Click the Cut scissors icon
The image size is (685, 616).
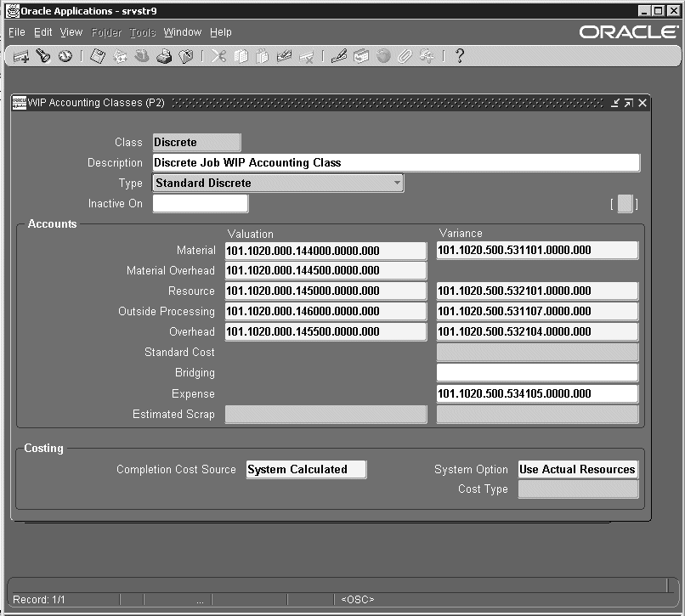[218, 56]
